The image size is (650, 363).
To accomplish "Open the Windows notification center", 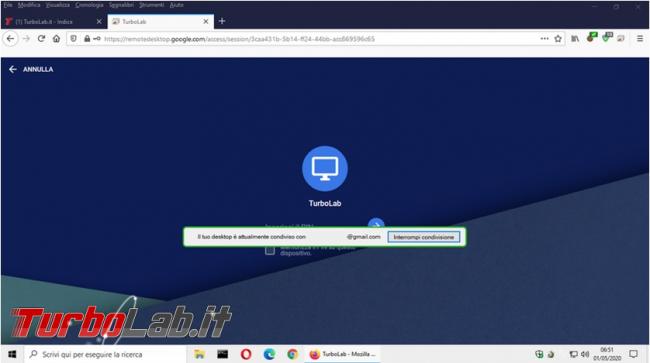I will point(633,354).
